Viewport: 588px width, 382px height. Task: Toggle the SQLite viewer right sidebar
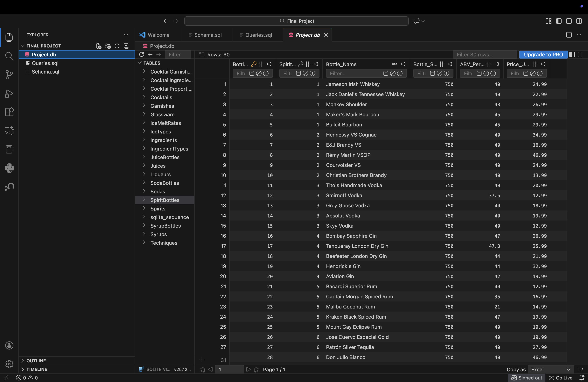click(581, 55)
